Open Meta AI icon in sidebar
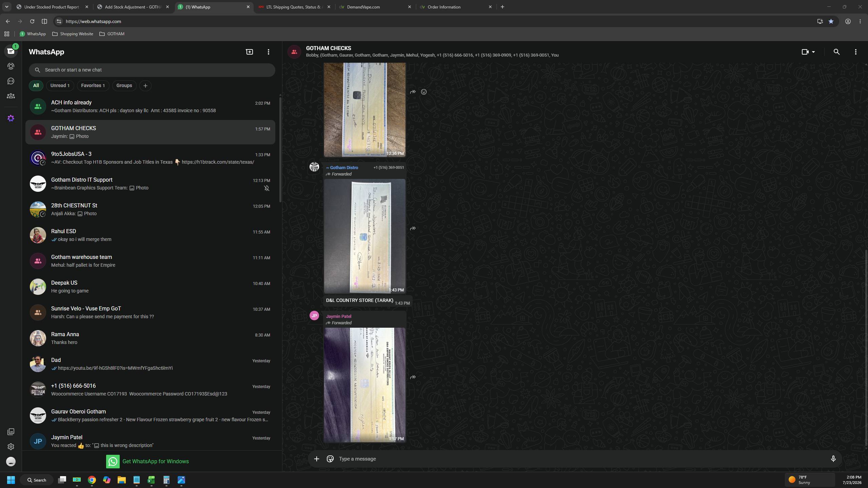 click(x=11, y=118)
